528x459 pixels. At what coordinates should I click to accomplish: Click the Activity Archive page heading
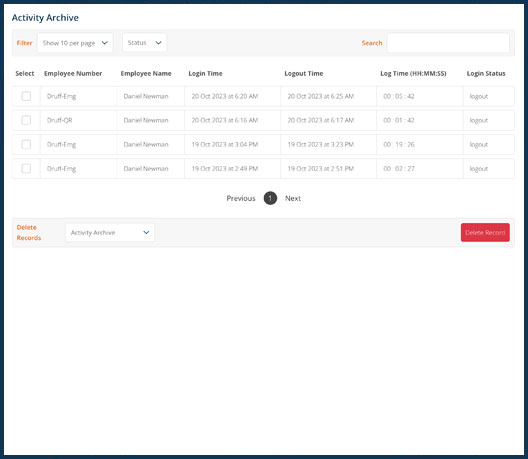tap(45, 18)
